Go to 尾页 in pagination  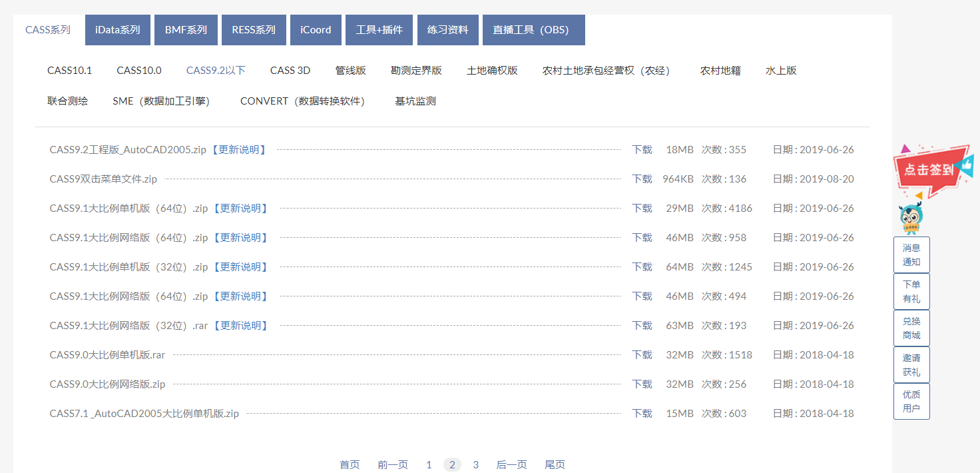555,465
